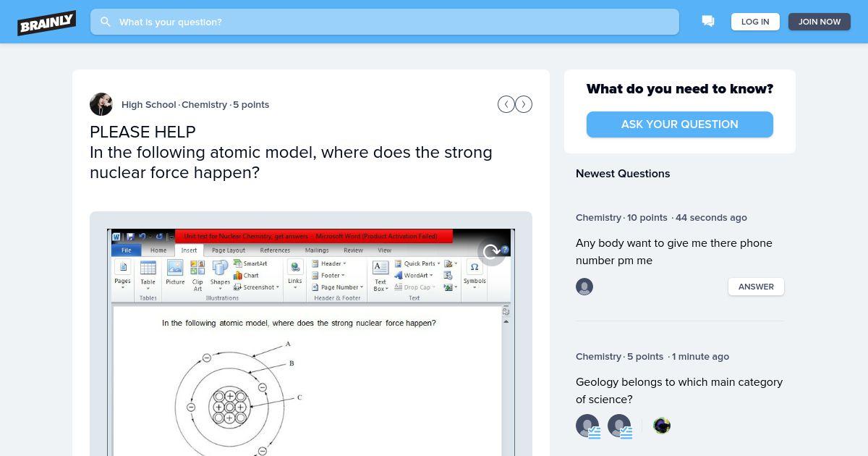This screenshot has width=868, height=456.
Task: Rotate the attached image with the circular arrow
Action: (491, 252)
